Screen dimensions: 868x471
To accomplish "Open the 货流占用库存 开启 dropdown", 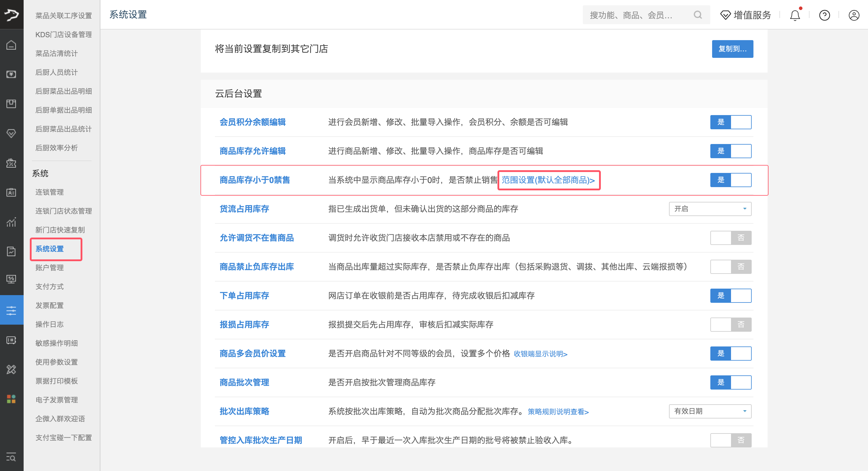I will click(x=710, y=209).
